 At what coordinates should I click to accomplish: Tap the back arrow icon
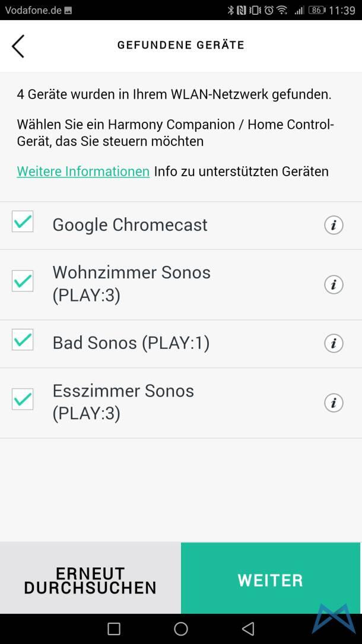tap(18, 46)
